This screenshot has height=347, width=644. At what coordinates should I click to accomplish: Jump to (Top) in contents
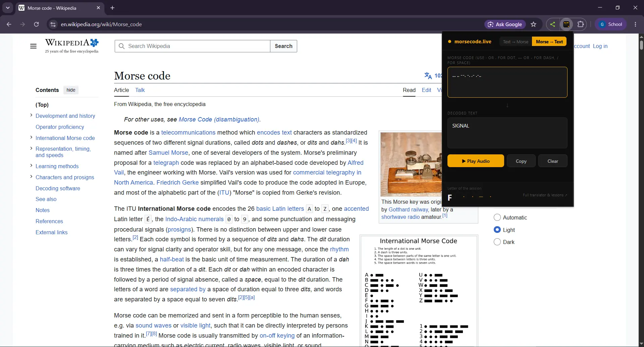(42, 105)
